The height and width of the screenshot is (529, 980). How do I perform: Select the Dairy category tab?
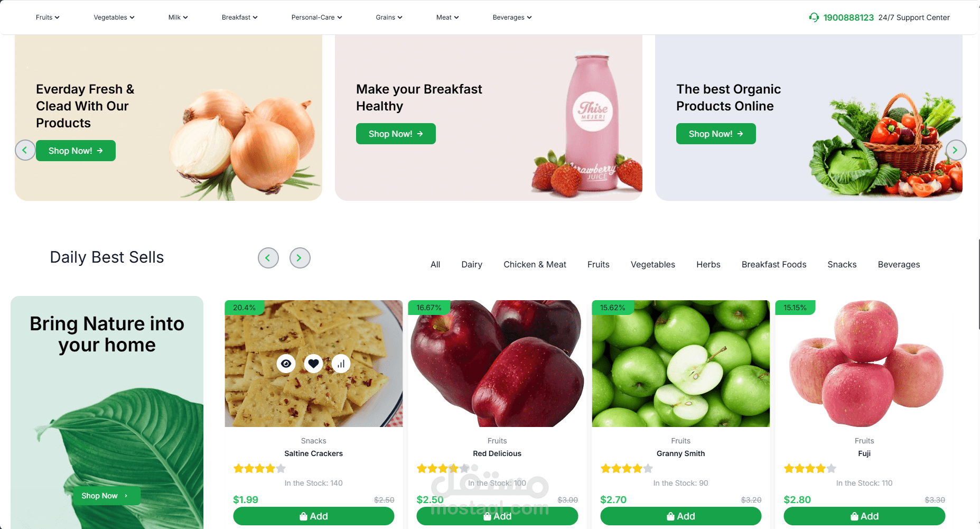[472, 265]
